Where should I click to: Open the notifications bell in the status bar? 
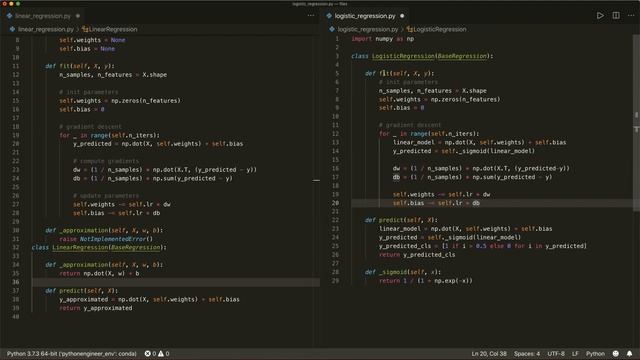tap(629, 353)
